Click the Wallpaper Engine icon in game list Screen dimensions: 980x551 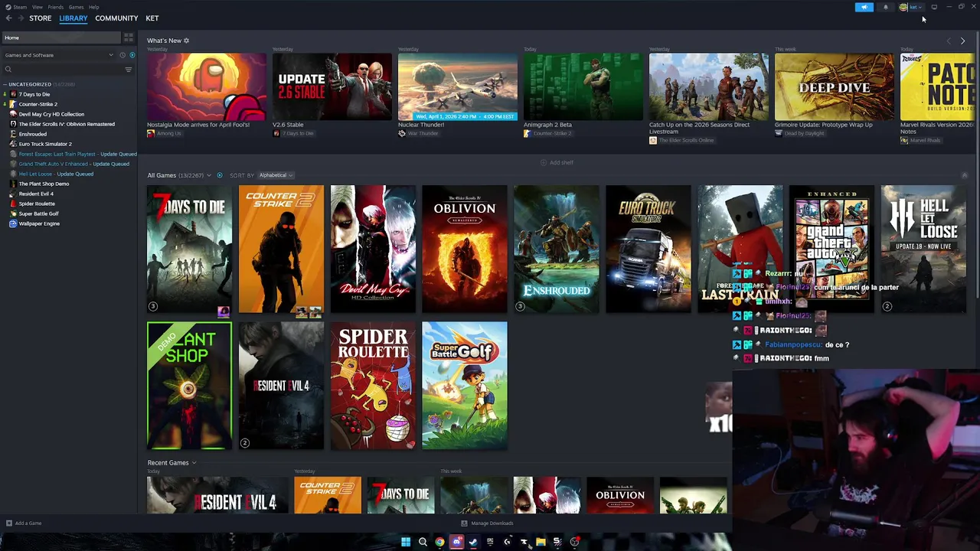pos(13,223)
